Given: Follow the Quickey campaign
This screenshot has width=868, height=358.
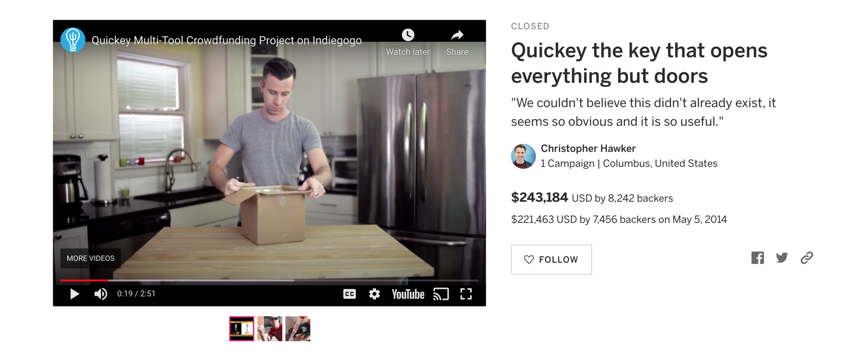Looking at the screenshot, I should tap(551, 259).
